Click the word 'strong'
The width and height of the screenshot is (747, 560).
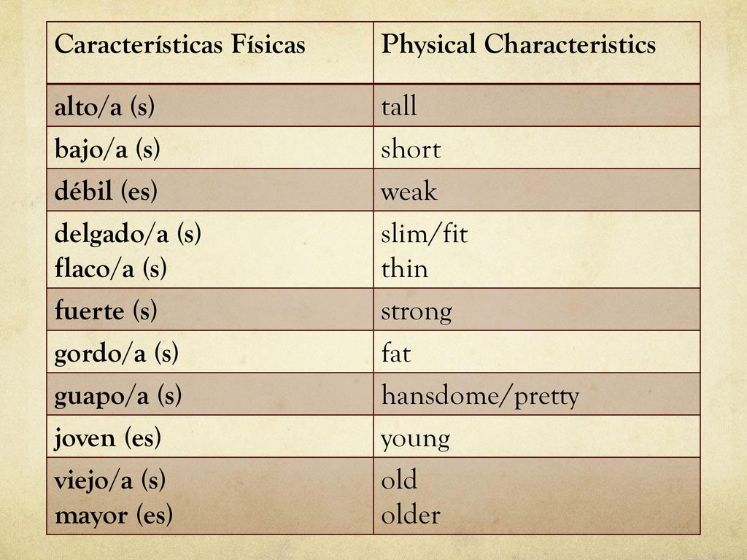417,312
